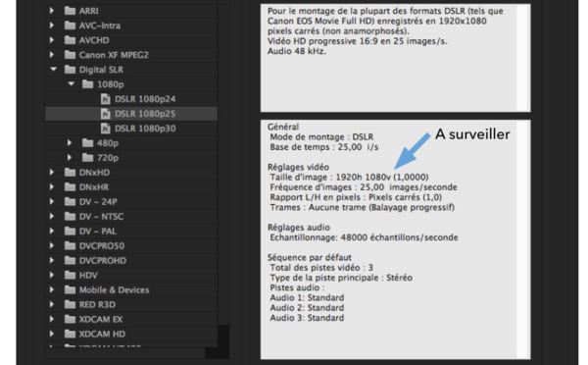Screen dimensions: 588x365
Task: Click the ARRI folder icon
Action: coord(70,11)
